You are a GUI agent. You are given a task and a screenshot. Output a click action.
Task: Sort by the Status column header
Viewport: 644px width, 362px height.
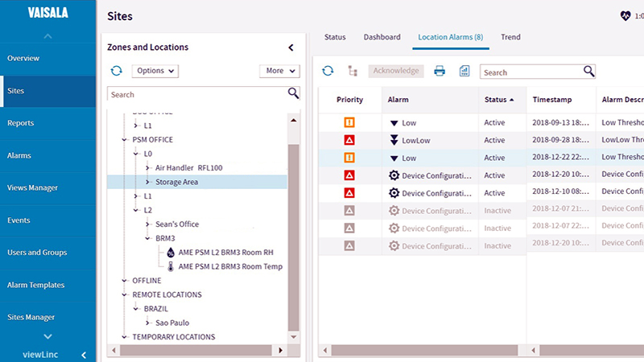[x=498, y=100]
